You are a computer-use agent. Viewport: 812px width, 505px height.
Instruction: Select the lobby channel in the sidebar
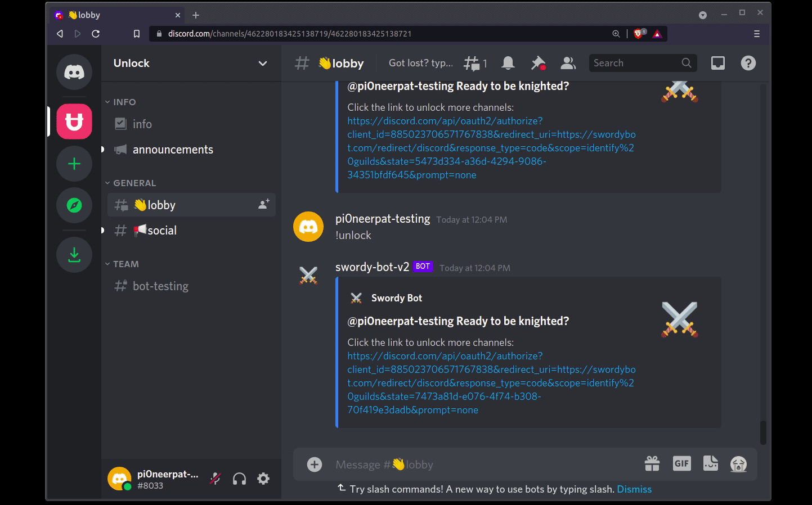191,205
